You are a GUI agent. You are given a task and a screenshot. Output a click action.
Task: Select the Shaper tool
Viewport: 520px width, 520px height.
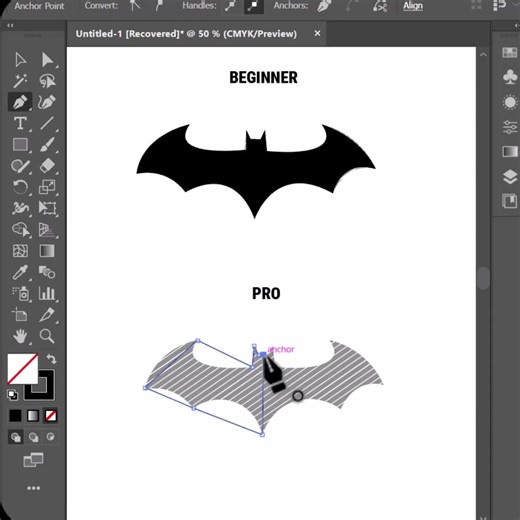pos(20,166)
